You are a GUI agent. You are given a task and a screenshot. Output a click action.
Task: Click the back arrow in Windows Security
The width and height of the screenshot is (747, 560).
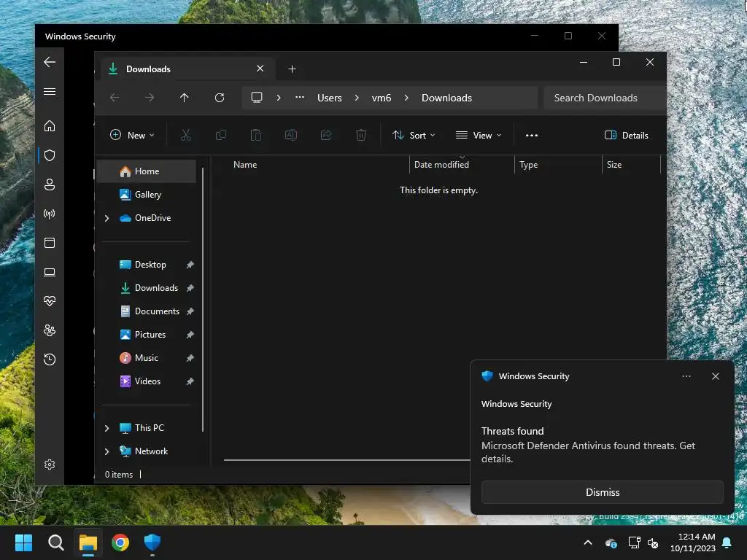coord(50,62)
